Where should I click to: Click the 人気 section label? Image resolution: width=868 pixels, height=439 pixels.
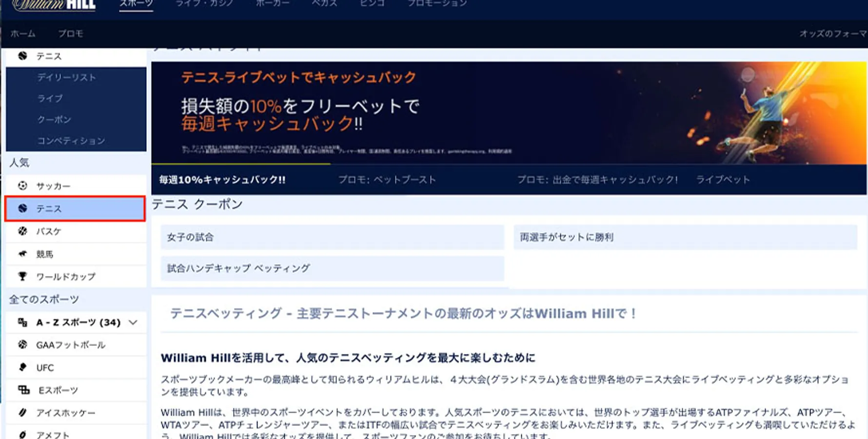point(19,162)
